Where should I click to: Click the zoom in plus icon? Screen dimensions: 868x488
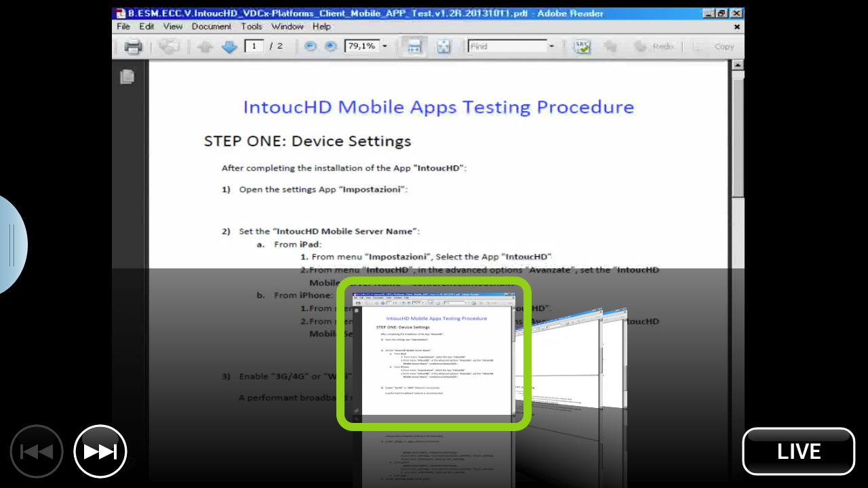pyautogui.click(x=330, y=47)
